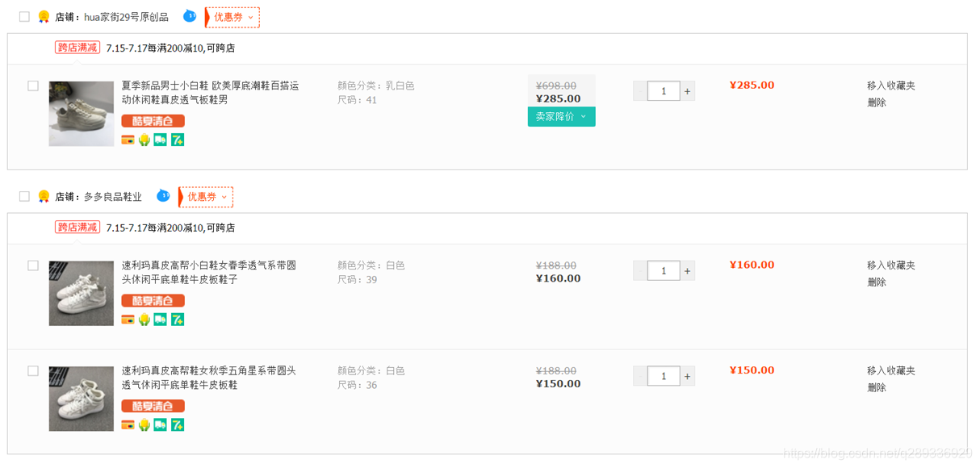The height and width of the screenshot is (468, 980).
Task: Click credit card icon under 速利玛真皮高帮鞋女秋季
Action: 128,425
